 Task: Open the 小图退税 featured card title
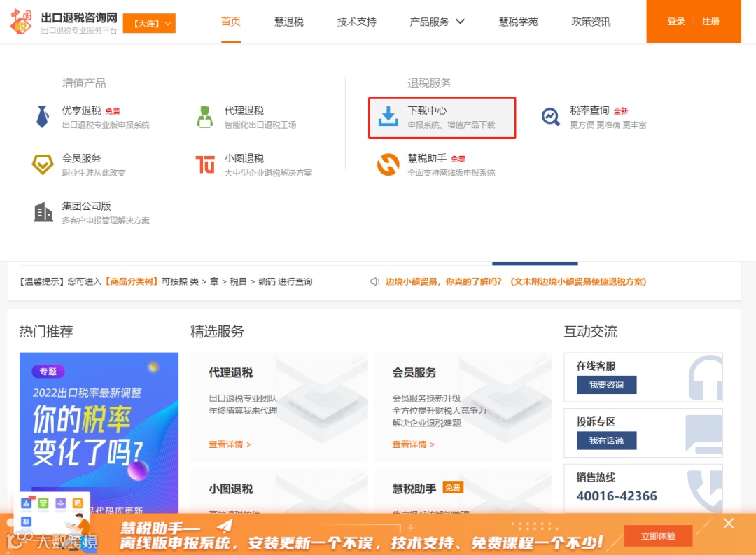pos(230,489)
